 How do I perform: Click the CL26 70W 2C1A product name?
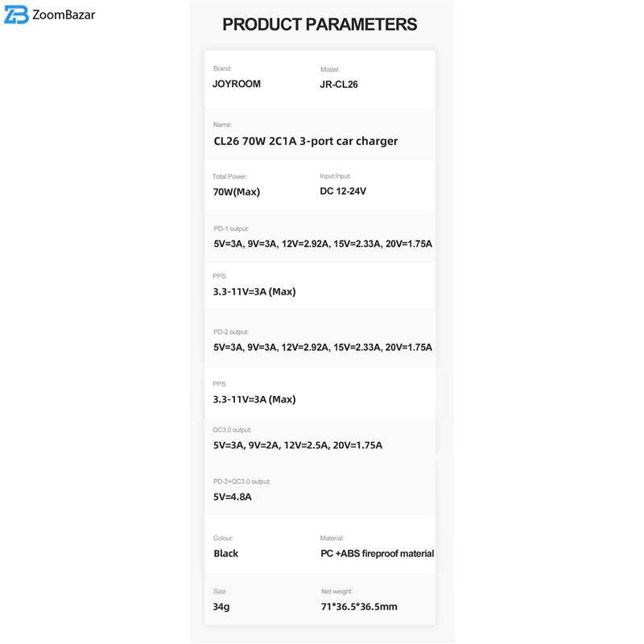(305, 141)
